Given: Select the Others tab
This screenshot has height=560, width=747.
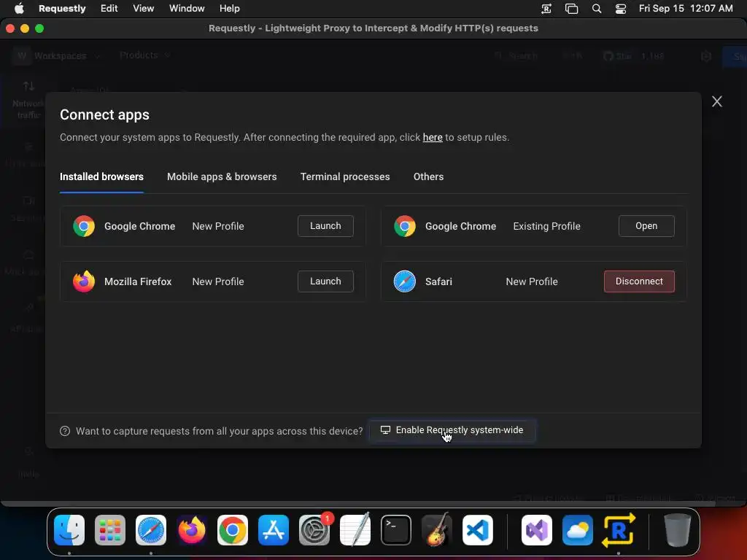Looking at the screenshot, I should (x=428, y=176).
